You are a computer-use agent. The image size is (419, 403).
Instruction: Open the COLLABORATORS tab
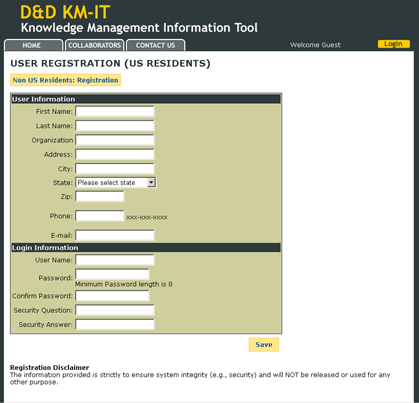pyautogui.click(x=94, y=45)
